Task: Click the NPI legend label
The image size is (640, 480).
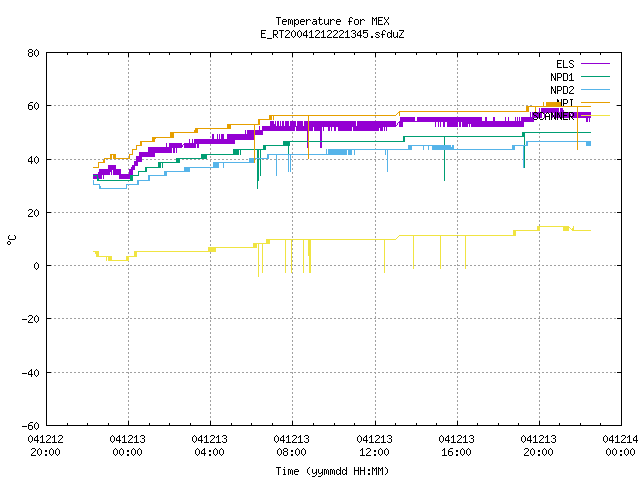Action: click(565, 102)
